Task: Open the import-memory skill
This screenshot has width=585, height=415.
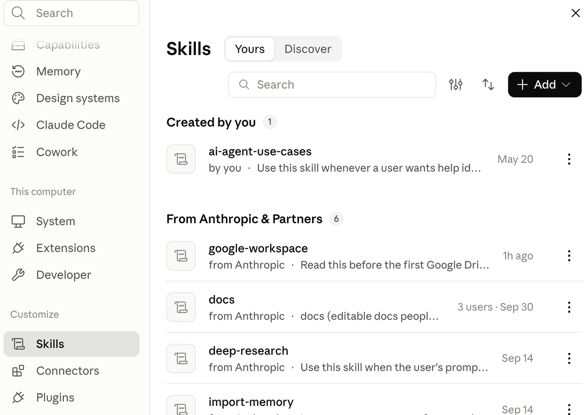Action: tap(374, 404)
